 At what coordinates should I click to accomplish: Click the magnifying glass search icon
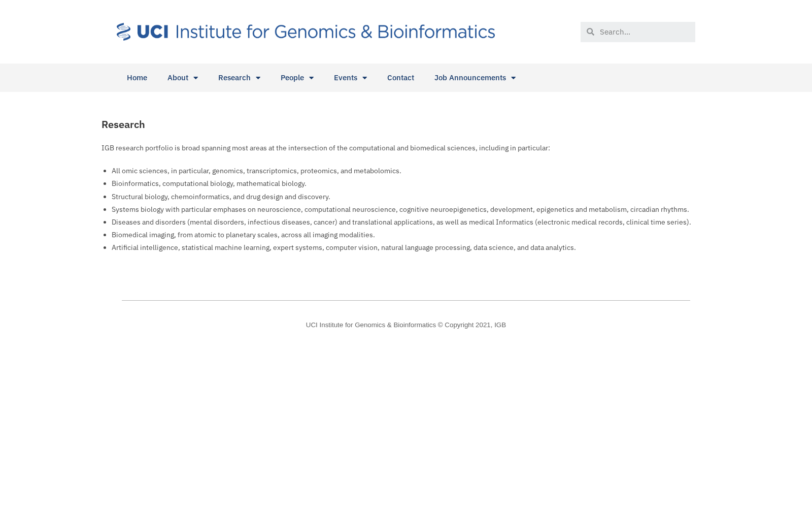(590, 31)
